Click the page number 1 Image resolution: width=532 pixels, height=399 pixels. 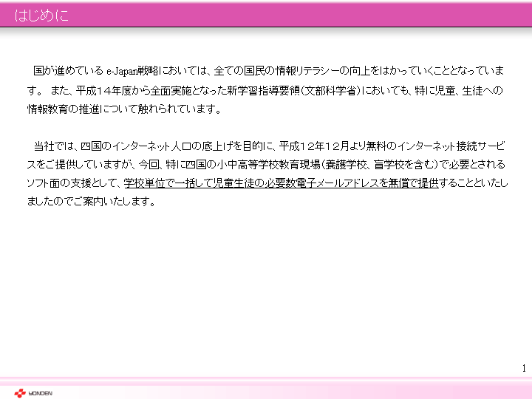pos(524,368)
